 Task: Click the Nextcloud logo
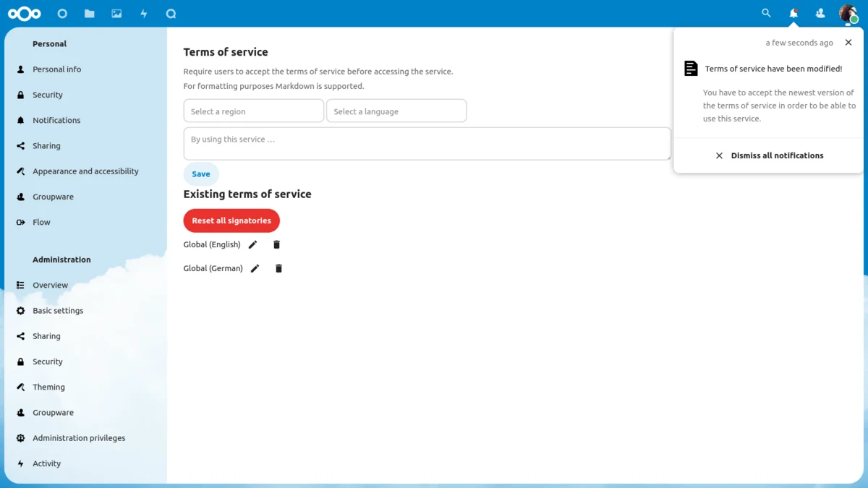pos(25,14)
